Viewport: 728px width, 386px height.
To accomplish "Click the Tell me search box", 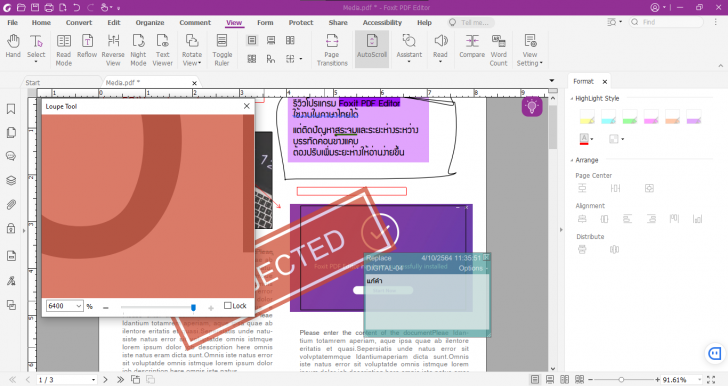I will click(471, 22).
